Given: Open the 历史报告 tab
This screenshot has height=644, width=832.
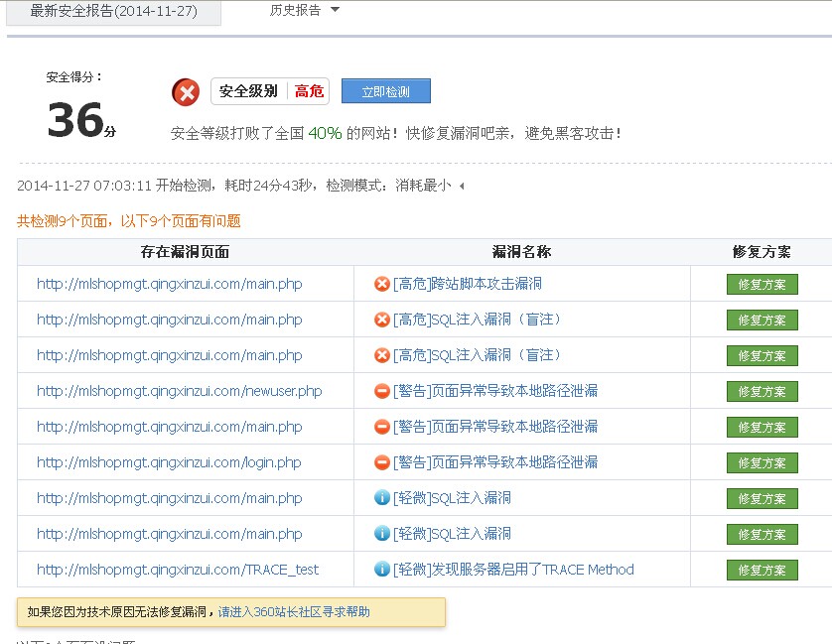Looking at the screenshot, I should [296, 10].
